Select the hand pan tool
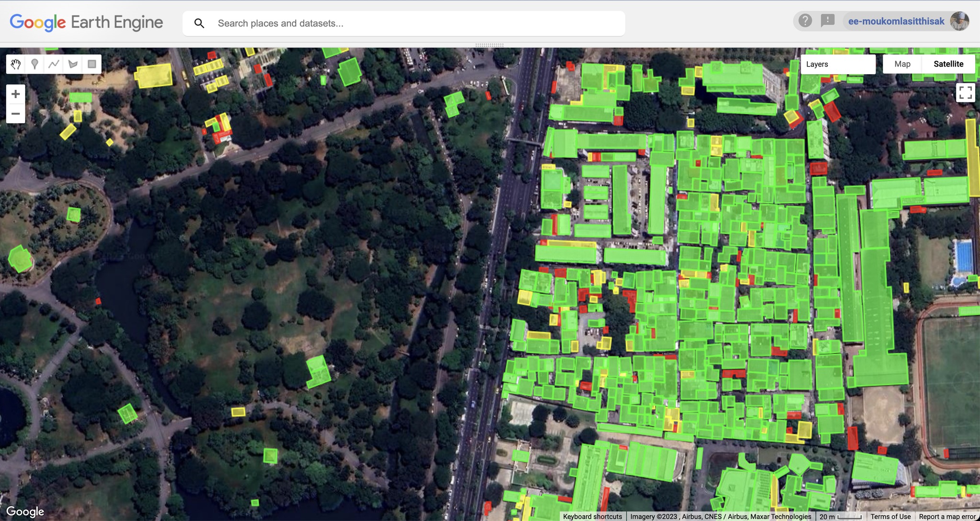980x521 pixels. point(16,64)
